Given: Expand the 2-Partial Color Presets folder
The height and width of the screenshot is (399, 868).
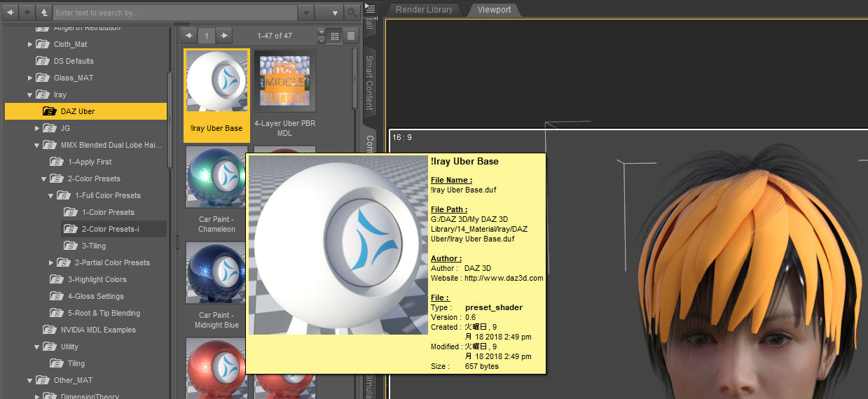Looking at the screenshot, I should click(x=51, y=262).
